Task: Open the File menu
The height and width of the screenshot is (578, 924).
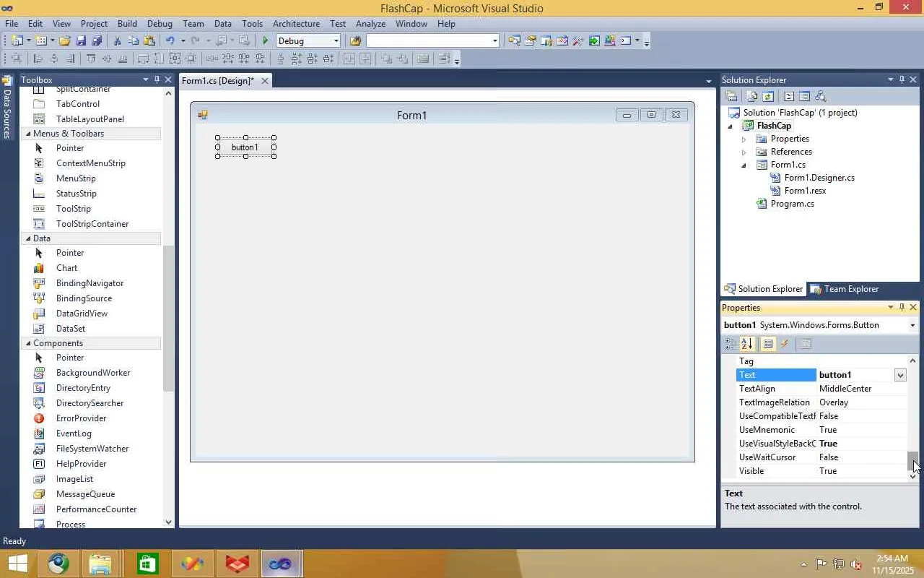Action: [x=12, y=24]
